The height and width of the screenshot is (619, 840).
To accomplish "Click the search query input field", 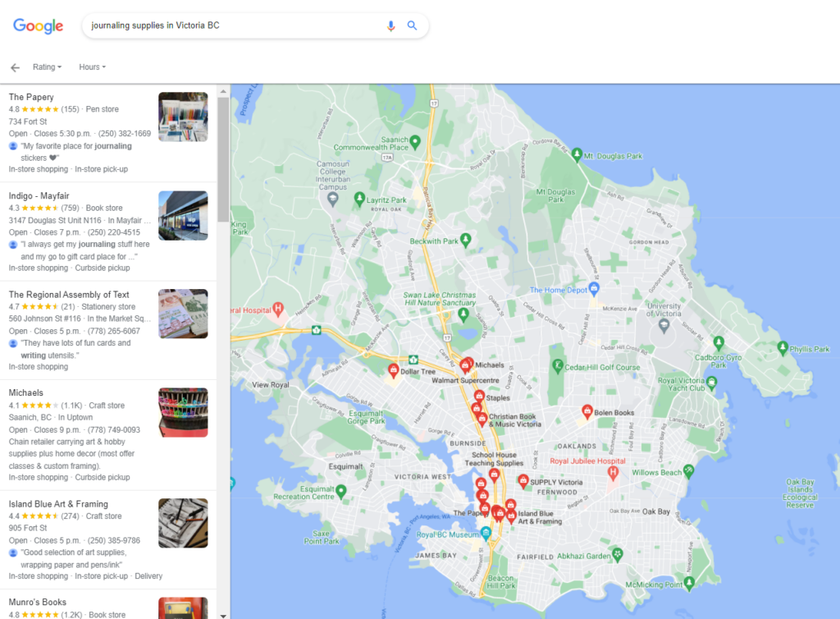I will [x=230, y=25].
